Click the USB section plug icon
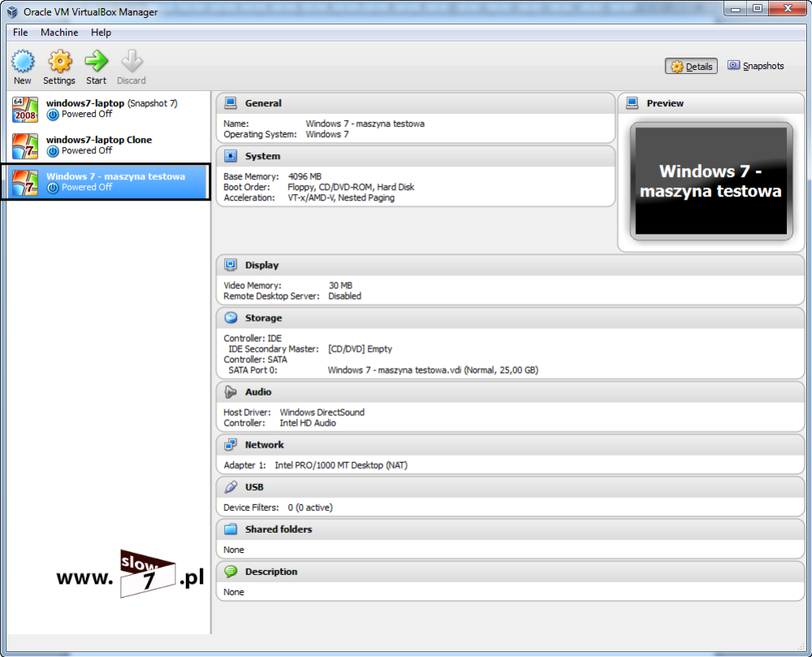The image size is (812, 657). (x=231, y=486)
